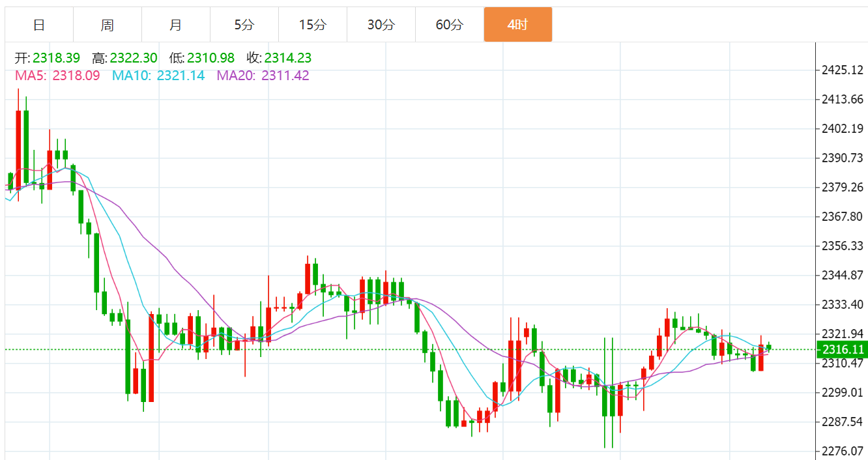
Task: Click the 2276.07 price axis label
Action: tap(843, 451)
